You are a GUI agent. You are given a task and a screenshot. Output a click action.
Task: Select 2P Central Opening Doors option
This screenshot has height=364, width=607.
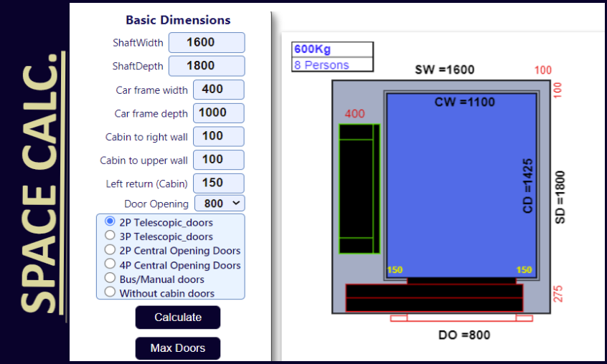click(x=110, y=250)
